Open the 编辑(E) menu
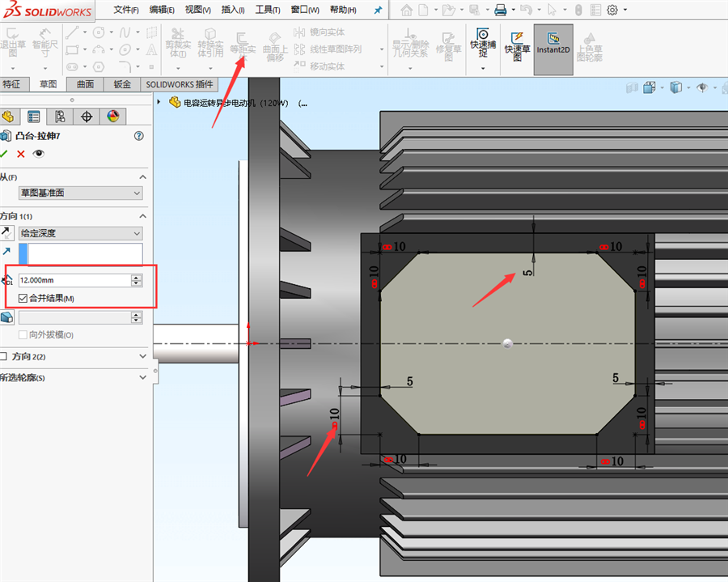Image resolution: width=728 pixels, height=582 pixels. coord(162,10)
